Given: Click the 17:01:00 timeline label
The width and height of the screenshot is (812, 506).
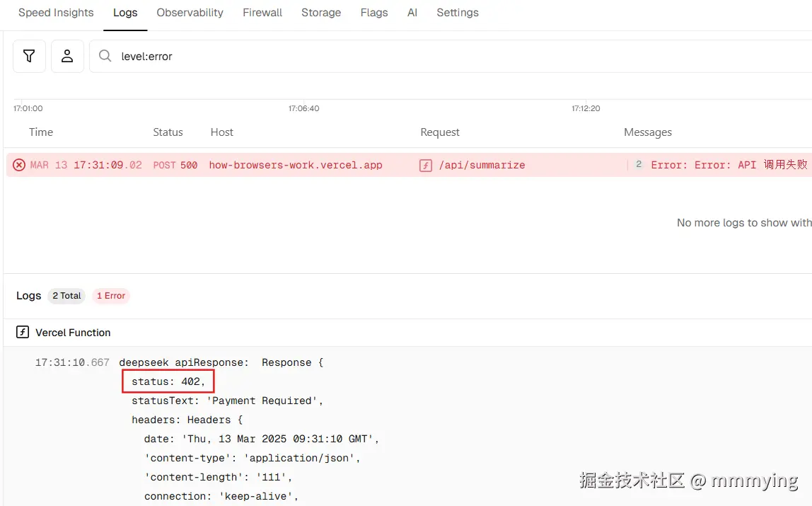Looking at the screenshot, I should click(28, 108).
